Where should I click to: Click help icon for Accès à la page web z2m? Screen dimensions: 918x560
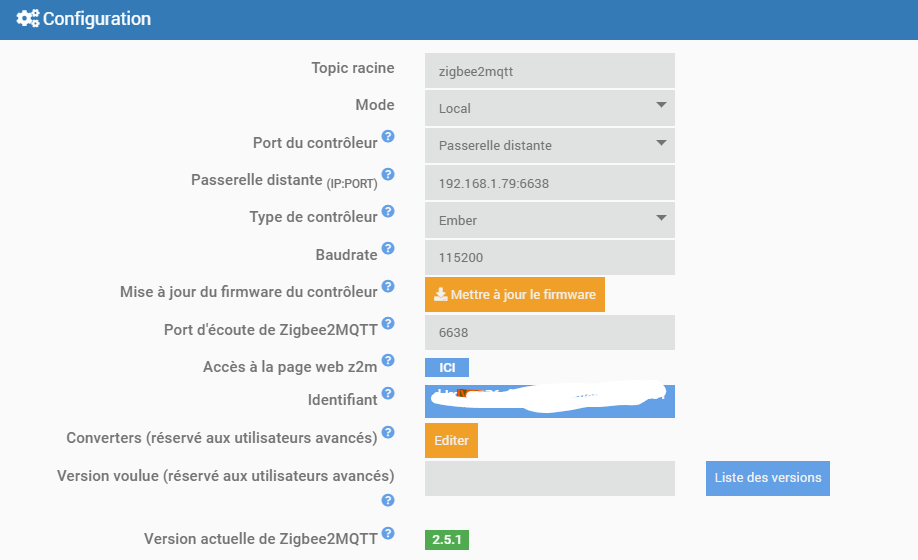coord(388,360)
